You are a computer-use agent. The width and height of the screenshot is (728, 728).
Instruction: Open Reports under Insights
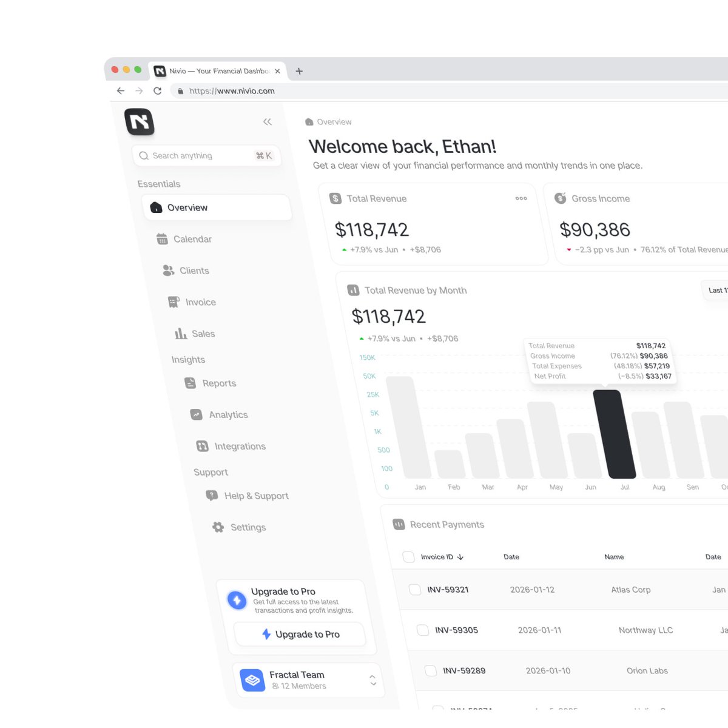(x=211, y=383)
